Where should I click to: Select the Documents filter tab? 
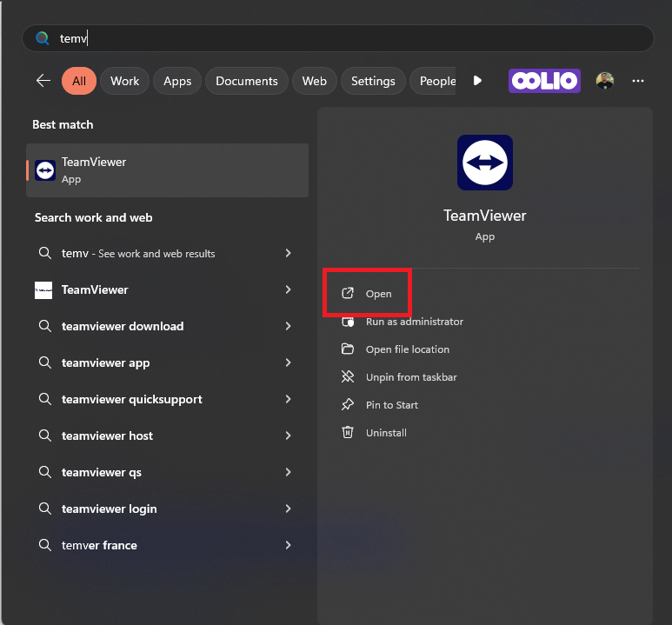pyautogui.click(x=246, y=81)
